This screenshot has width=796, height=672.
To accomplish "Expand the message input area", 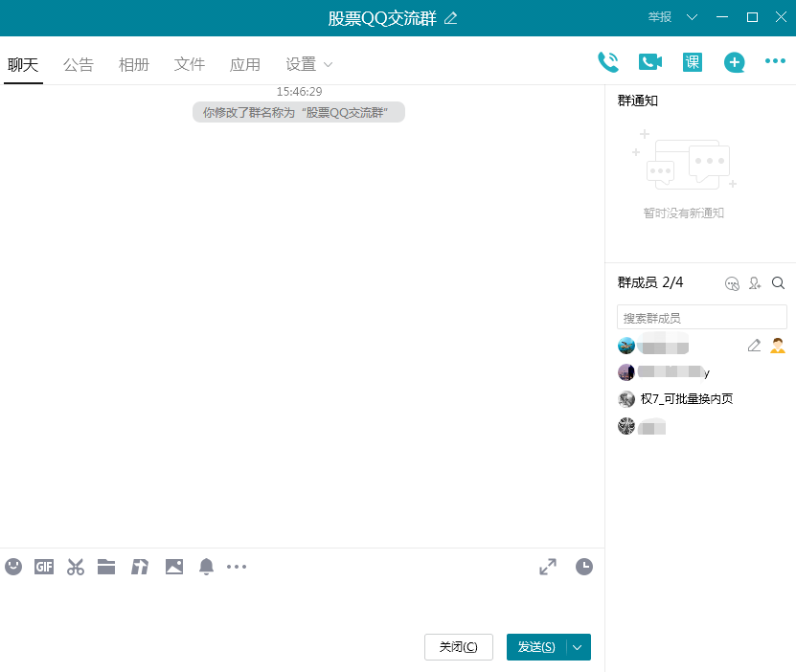I will pyautogui.click(x=548, y=567).
